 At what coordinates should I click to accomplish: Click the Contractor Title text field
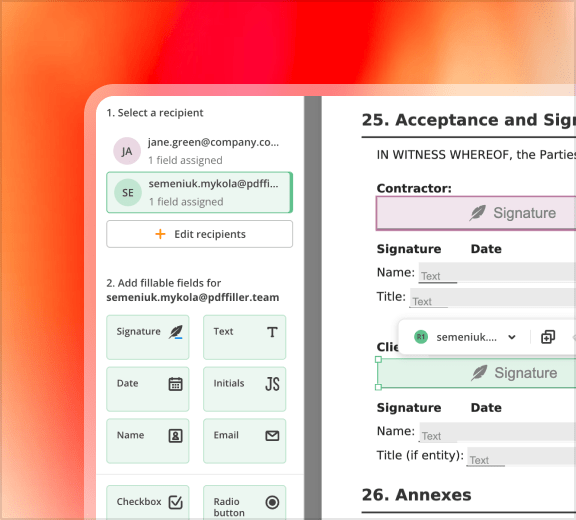click(493, 297)
